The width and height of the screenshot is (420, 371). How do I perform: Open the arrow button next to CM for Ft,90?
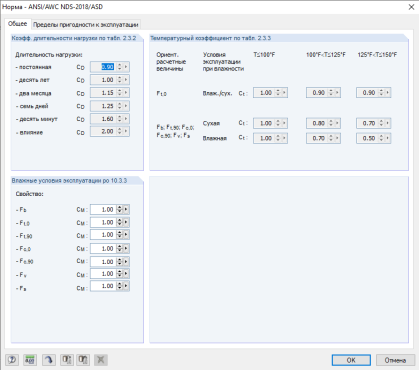[126, 235]
